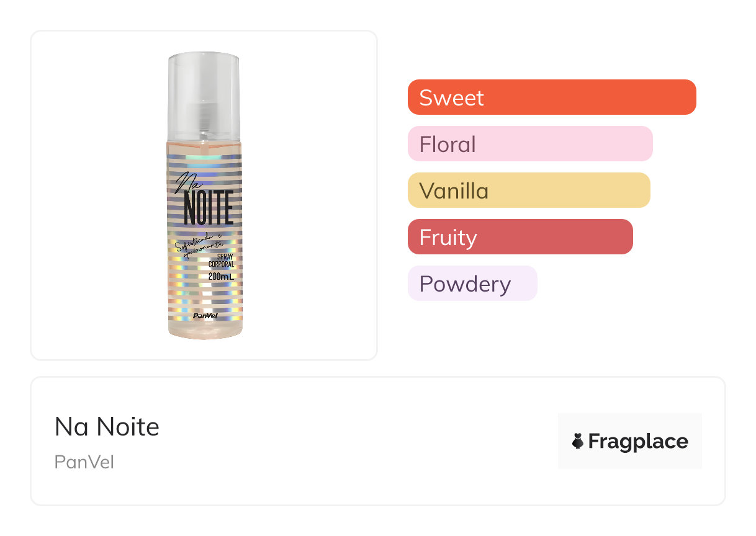Select the red Fruity accord bar
The image size is (756, 536).
(520, 237)
